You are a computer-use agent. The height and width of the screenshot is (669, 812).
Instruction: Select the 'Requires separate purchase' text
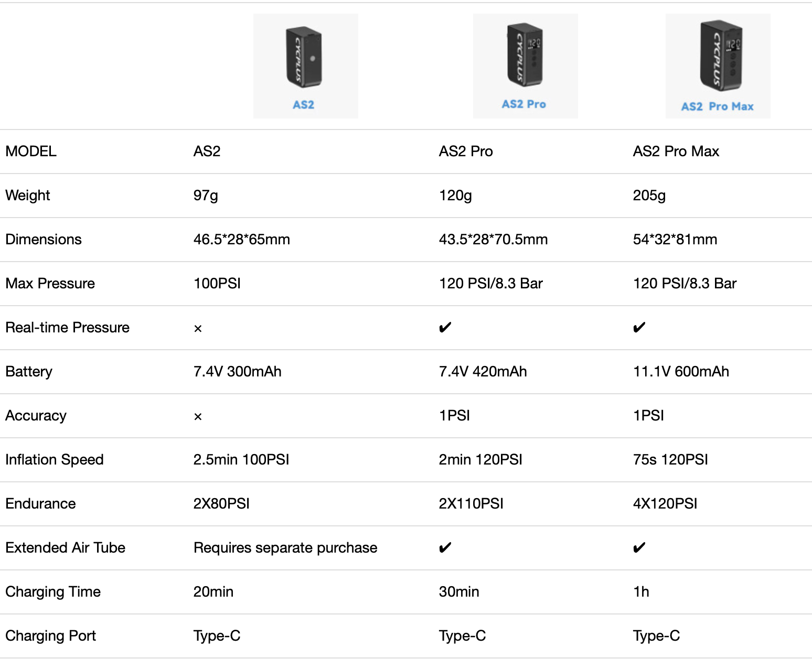[285, 548]
